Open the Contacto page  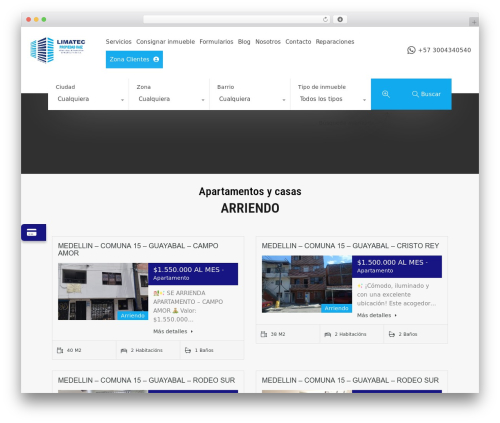click(x=298, y=42)
